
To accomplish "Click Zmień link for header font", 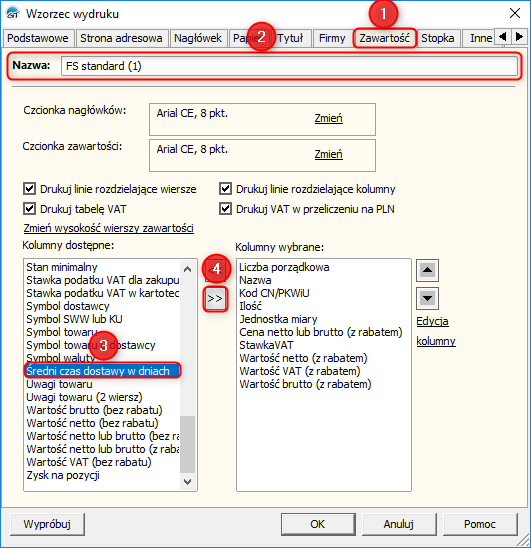I will click(x=329, y=118).
